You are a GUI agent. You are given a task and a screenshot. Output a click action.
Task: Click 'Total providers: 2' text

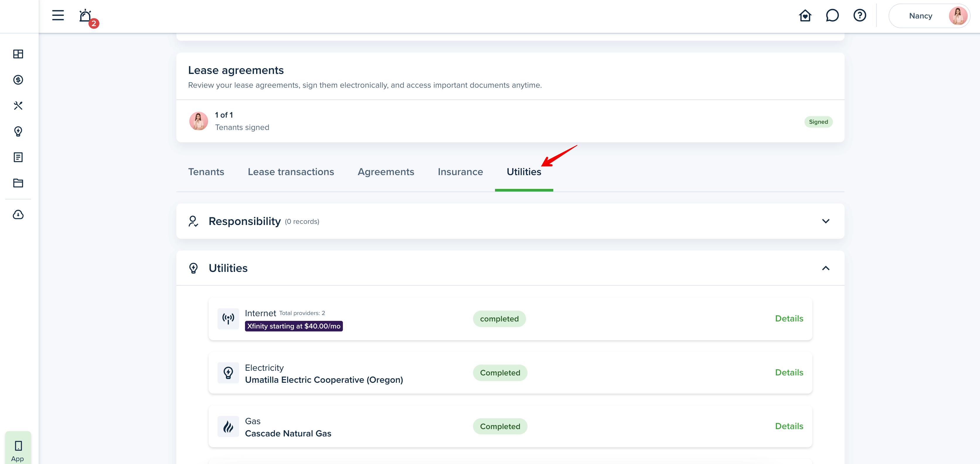(x=302, y=313)
